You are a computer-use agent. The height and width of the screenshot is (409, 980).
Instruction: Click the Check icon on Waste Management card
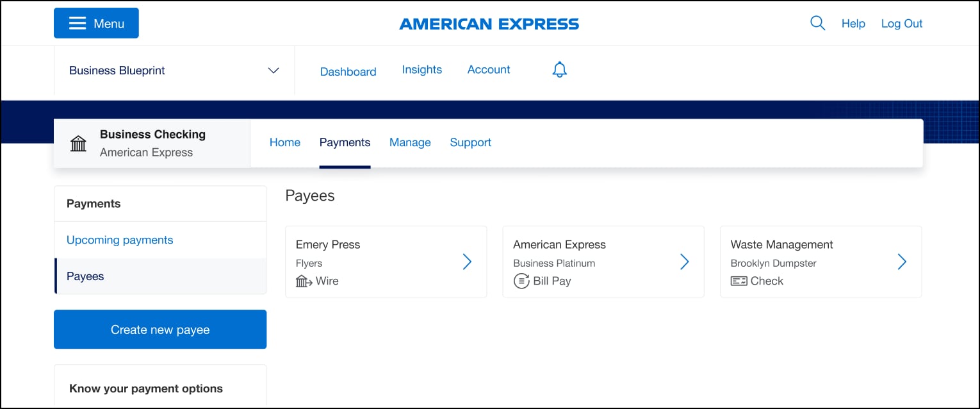pyautogui.click(x=739, y=281)
